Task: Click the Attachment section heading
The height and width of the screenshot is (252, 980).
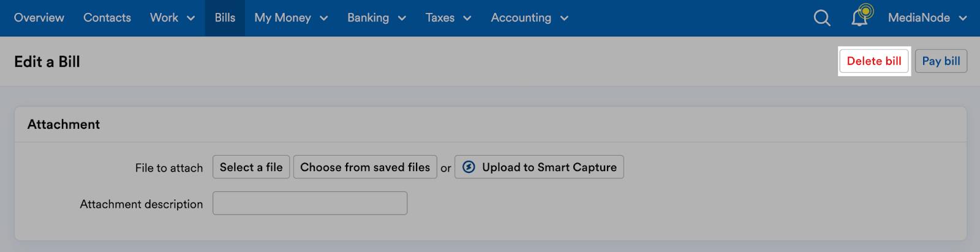Action: [64, 124]
